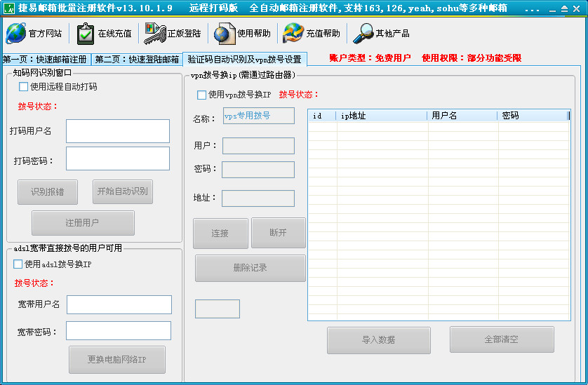588x385 pixels.
Task: Switch to 第一页：快速邮箱注册 tab
Action: (46, 60)
